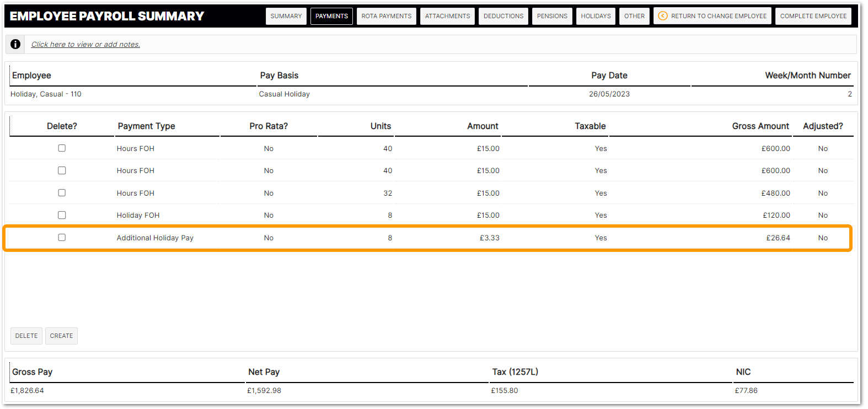Show the Holidays tab
The height and width of the screenshot is (409, 868).
596,16
